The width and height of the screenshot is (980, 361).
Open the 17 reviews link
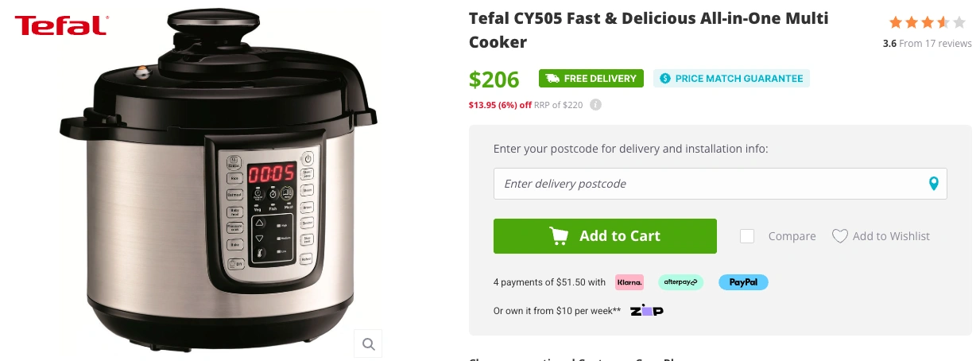point(935,44)
